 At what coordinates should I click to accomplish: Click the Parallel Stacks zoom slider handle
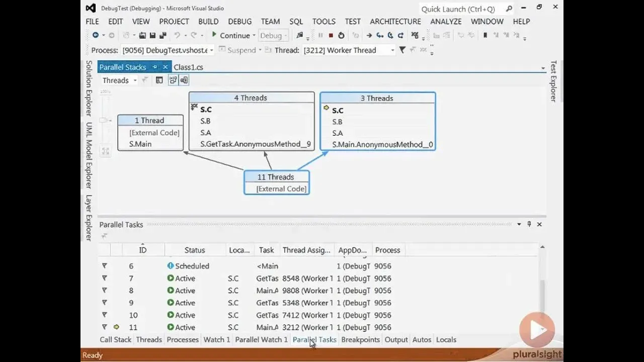pyautogui.click(x=105, y=120)
